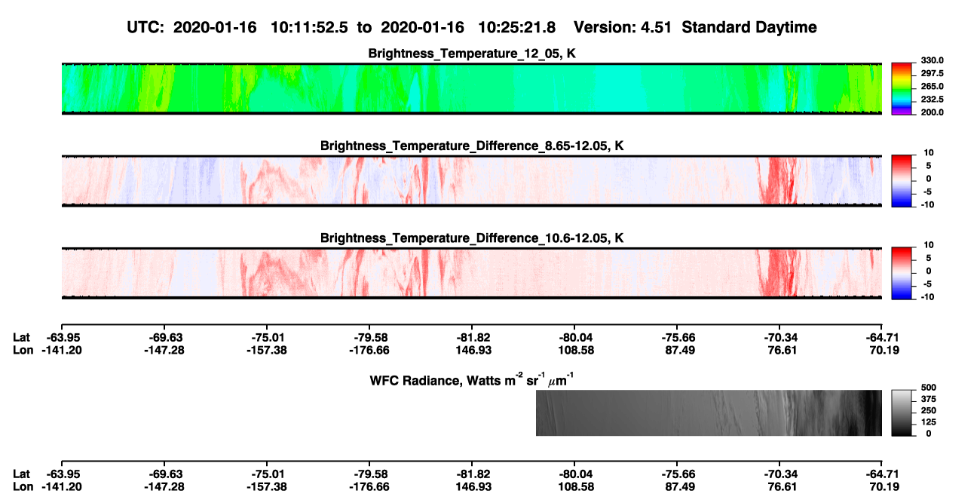Select the 330.0 colorbar label
This screenshot has width=980, height=503.
click(931, 60)
